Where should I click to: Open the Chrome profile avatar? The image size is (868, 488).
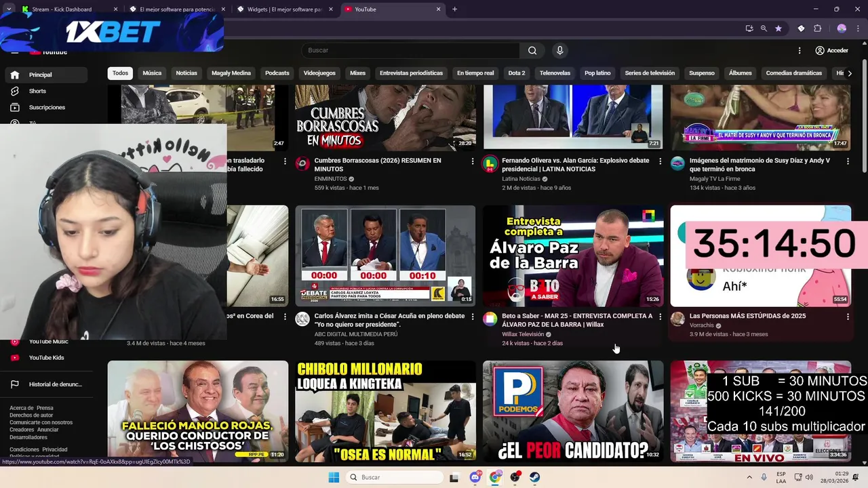(842, 28)
